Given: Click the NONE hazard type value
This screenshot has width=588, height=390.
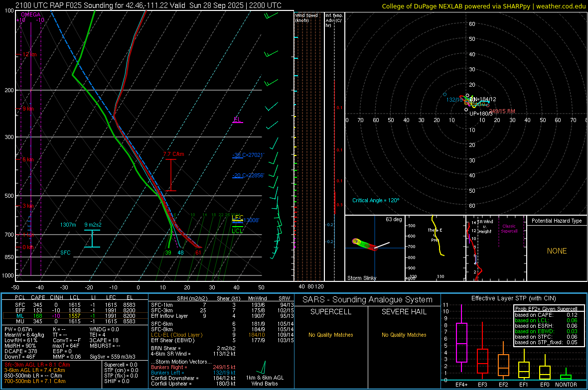Looking at the screenshot, I should 557,251.
